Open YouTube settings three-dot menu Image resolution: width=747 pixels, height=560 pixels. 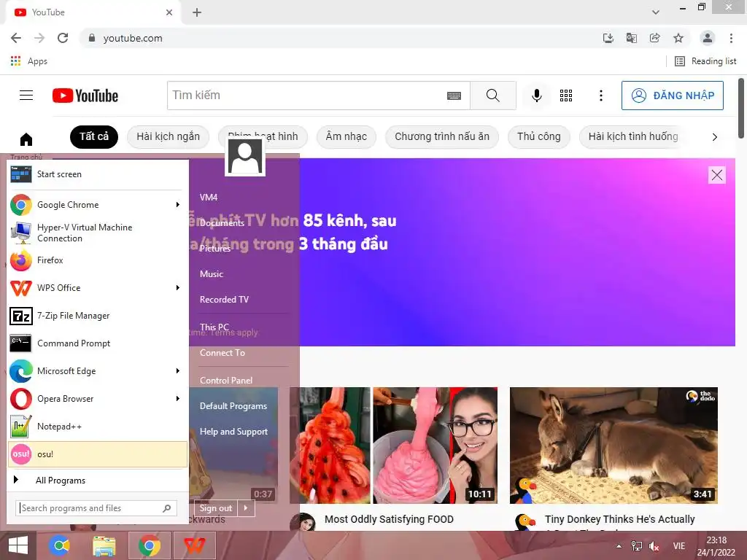(601, 96)
